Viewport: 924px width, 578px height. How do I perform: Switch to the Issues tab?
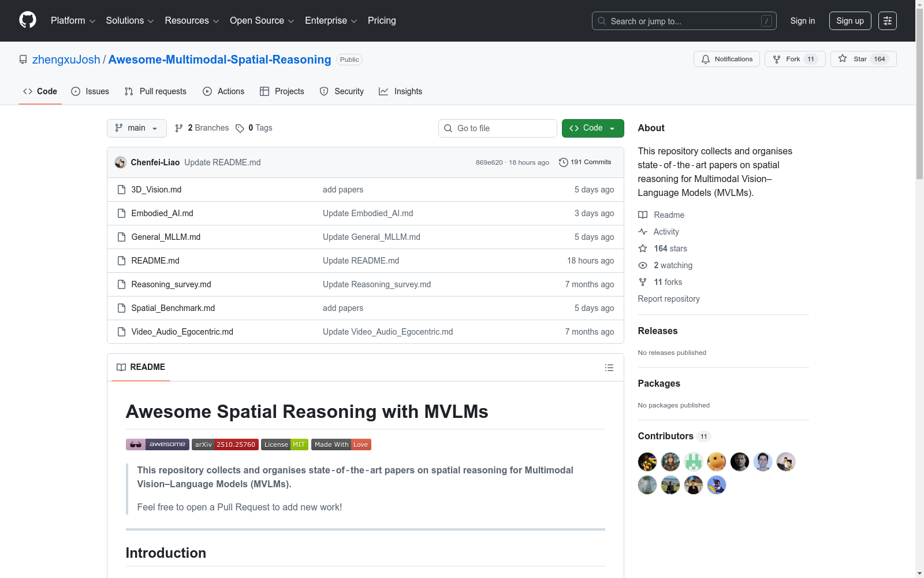[90, 91]
